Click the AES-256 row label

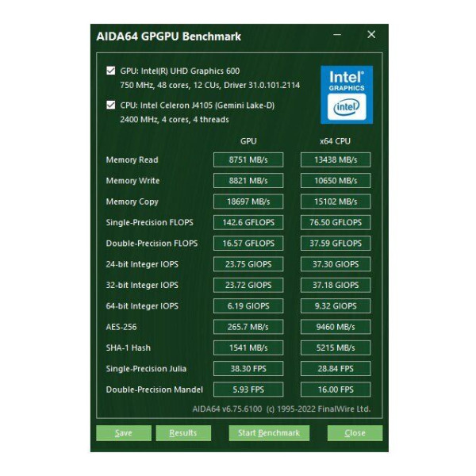(121, 327)
